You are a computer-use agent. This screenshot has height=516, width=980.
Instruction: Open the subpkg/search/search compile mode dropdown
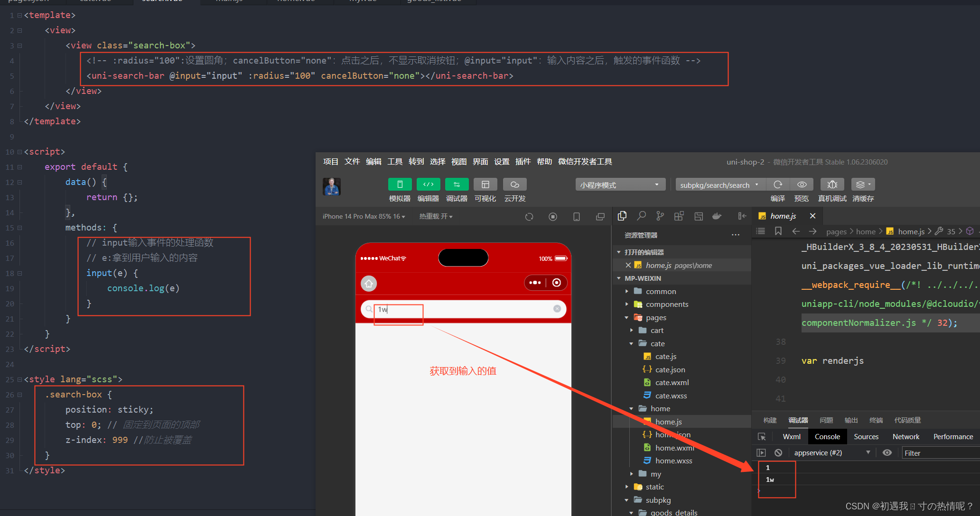click(x=720, y=185)
